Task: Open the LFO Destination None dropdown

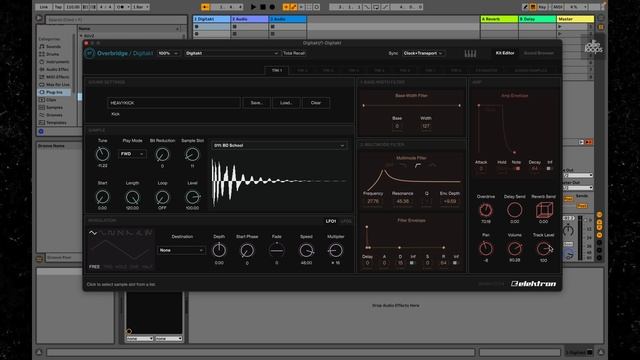Action: 181,250
